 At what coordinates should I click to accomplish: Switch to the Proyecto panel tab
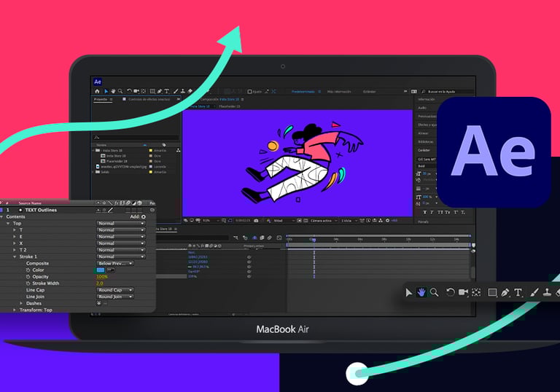tap(101, 99)
